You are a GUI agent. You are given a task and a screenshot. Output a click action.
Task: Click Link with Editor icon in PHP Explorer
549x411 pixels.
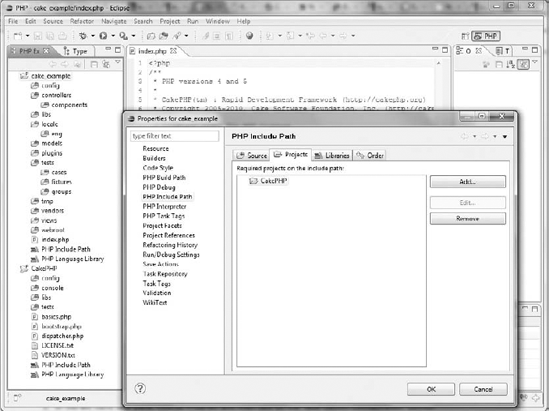pyautogui.click(x=106, y=64)
